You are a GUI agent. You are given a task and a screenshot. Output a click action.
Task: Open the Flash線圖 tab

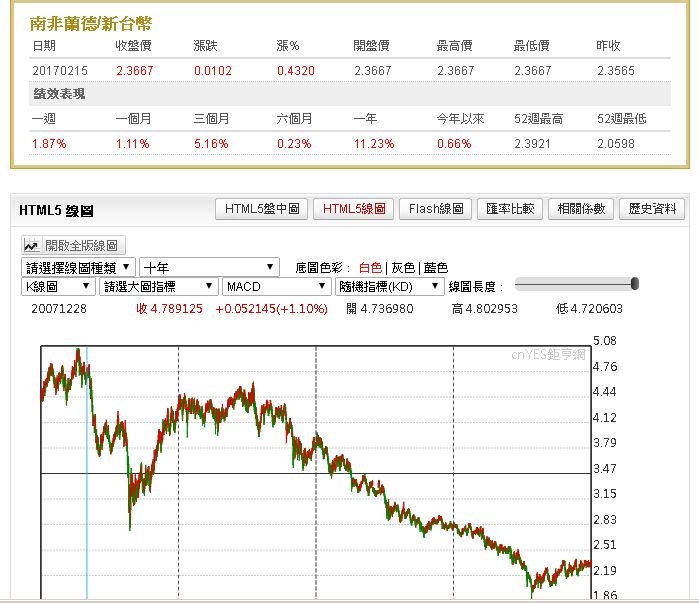click(x=436, y=209)
